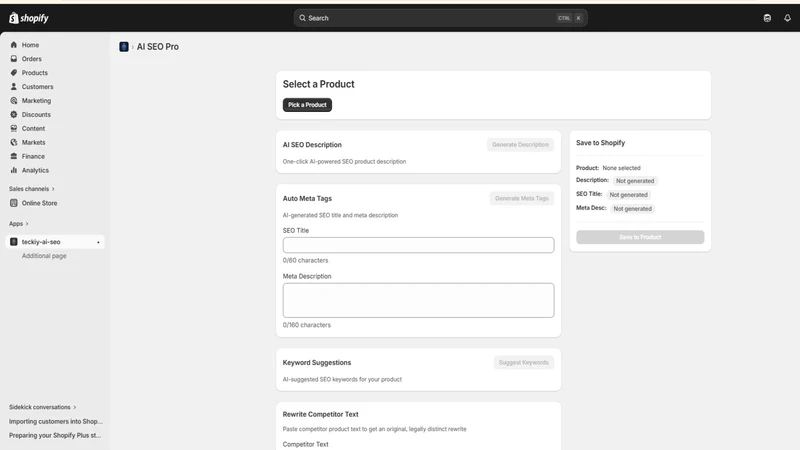The width and height of the screenshot is (800, 450).
Task: Expand the Sales channels section
Action: pos(32,189)
